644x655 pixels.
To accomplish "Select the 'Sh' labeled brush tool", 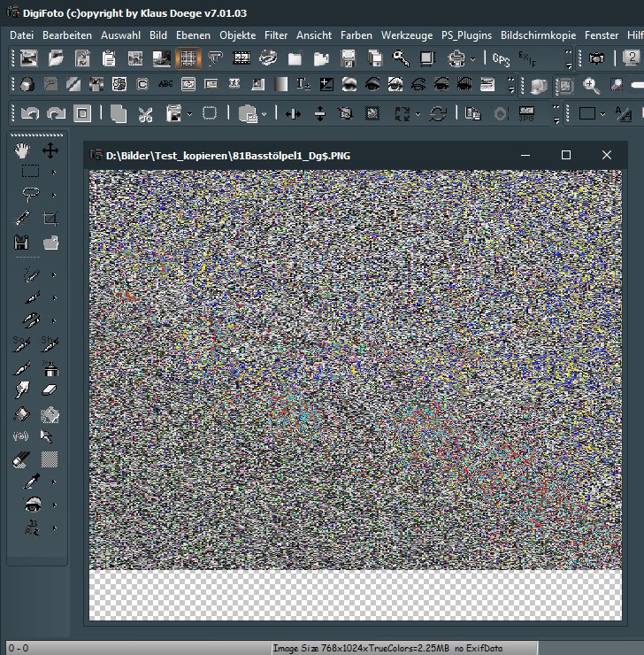I will point(50,343).
